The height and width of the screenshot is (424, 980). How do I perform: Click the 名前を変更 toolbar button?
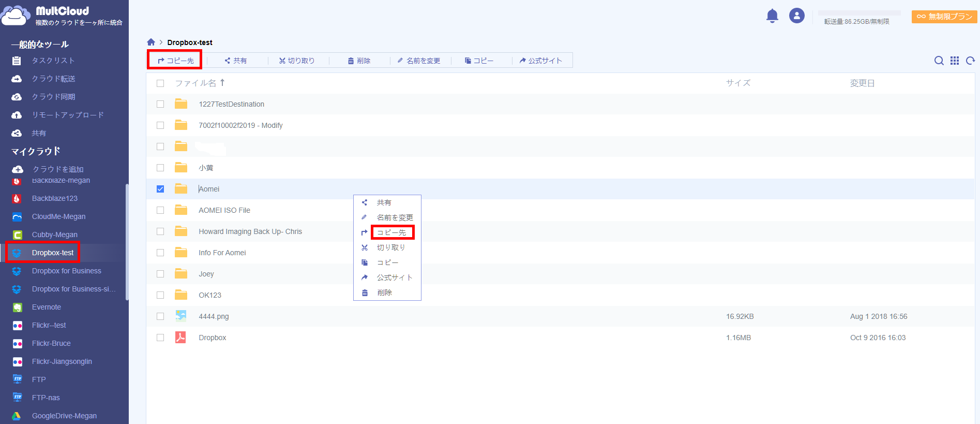(x=419, y=61)
